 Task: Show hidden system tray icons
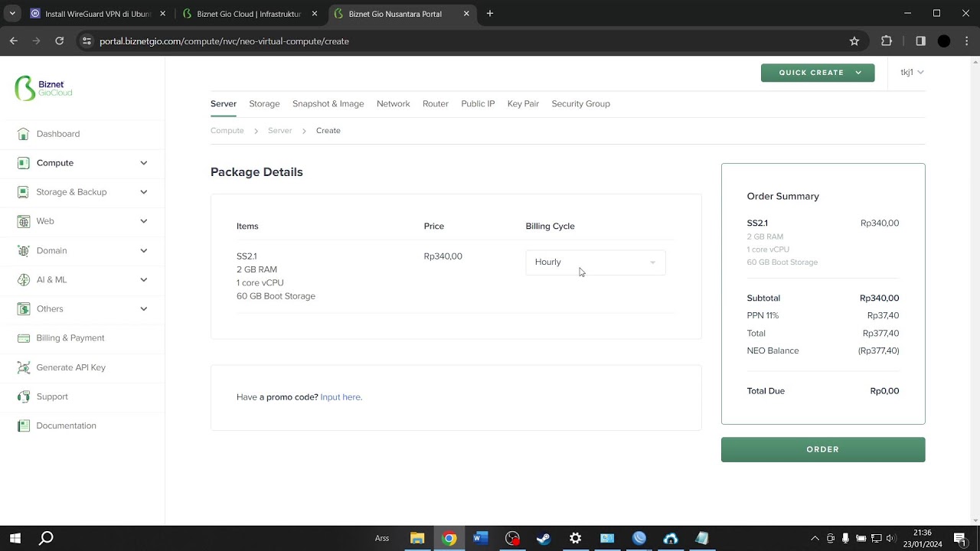point(815,538)
